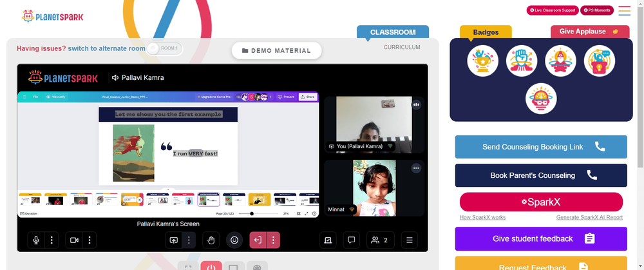Image resolution: width=644 pixels, height=270 pixels.
Task: Expand camera options three-dot menu
Action: [x=90, y=240]
